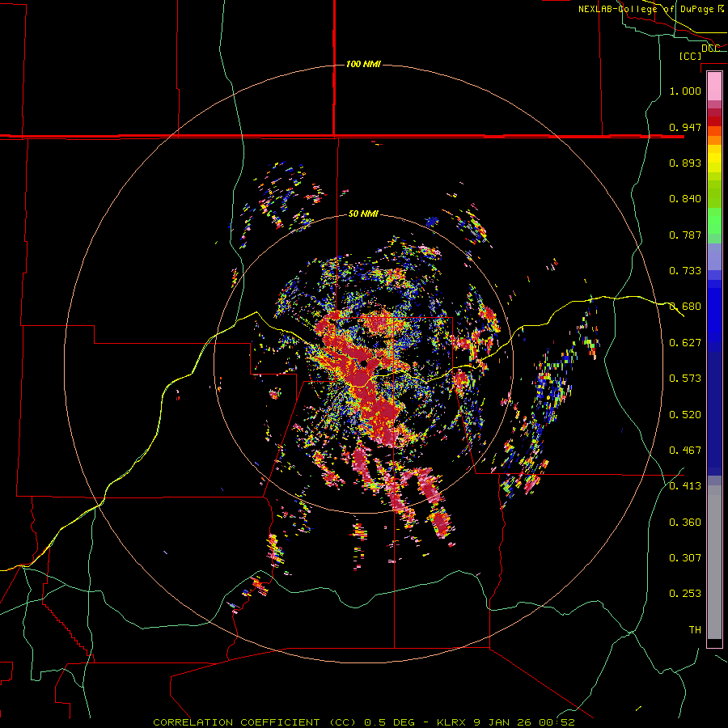Screen dimensions: 728x728
Task: Click the 1.000 legend value
Action: tap(685, 91)
